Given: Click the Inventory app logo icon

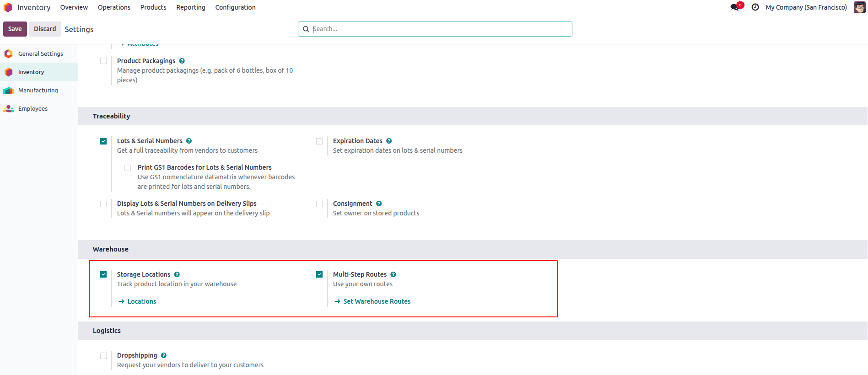Looking at the screenshot, I should tap(8, 7).
